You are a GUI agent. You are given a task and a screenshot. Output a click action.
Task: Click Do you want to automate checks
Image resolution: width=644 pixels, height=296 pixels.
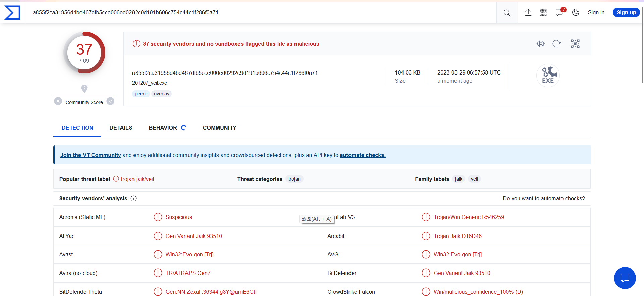tap(544, 198)
